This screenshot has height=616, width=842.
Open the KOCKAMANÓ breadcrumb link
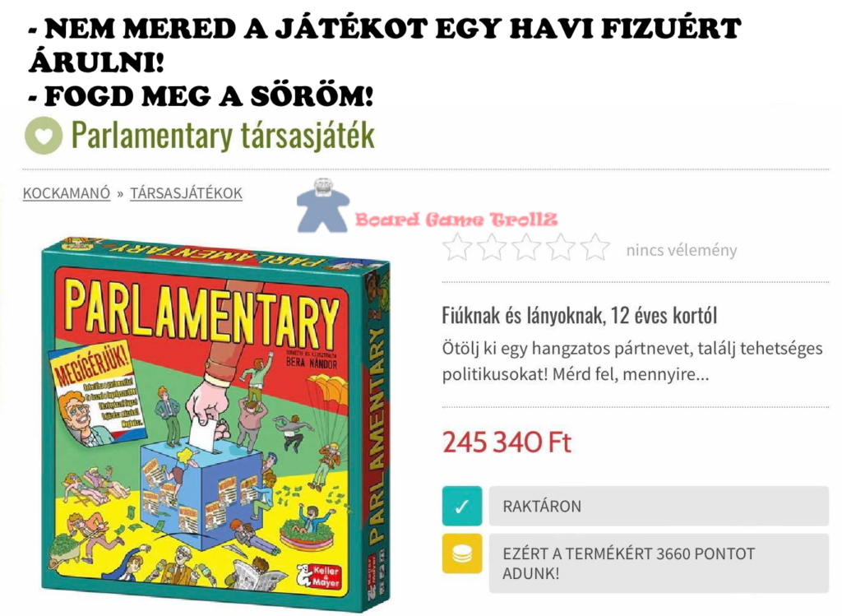point(67,193)
